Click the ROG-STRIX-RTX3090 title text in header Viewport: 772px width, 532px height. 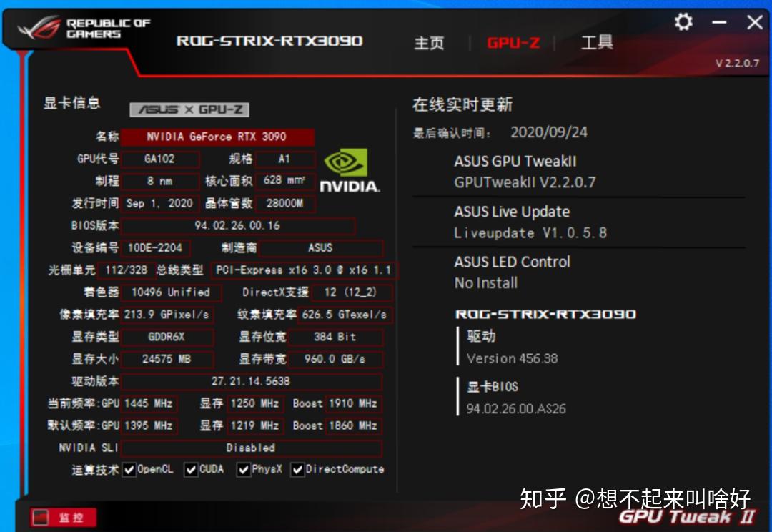pos(269,41)
